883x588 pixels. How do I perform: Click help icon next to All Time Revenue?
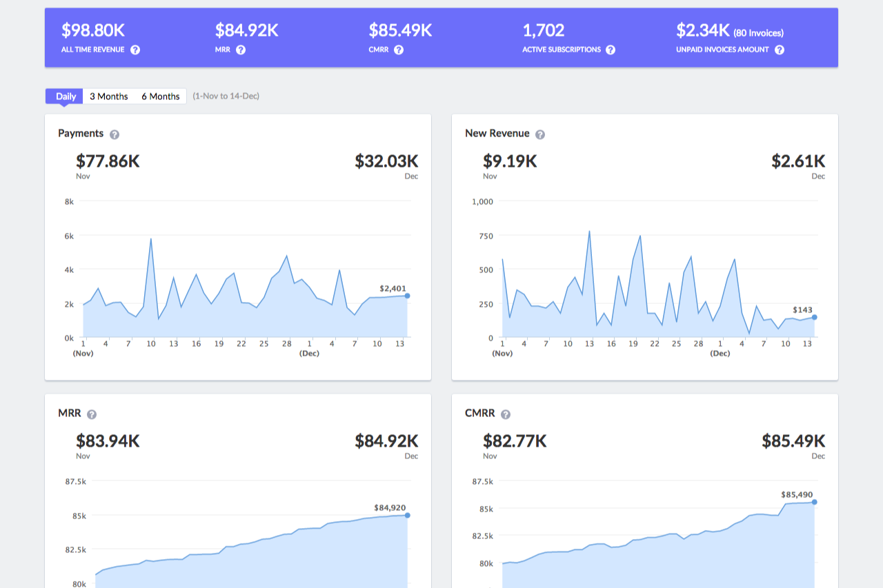[x=135, y=50]
